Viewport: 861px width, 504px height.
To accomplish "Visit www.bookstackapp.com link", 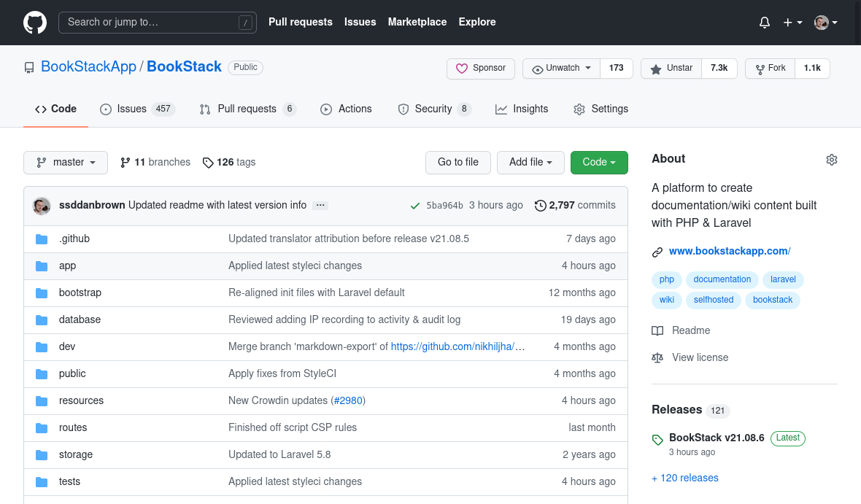I will tap(730, 251).
